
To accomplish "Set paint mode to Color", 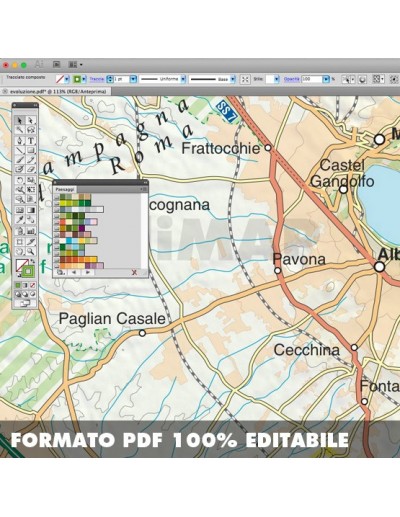I will point(18,285).
